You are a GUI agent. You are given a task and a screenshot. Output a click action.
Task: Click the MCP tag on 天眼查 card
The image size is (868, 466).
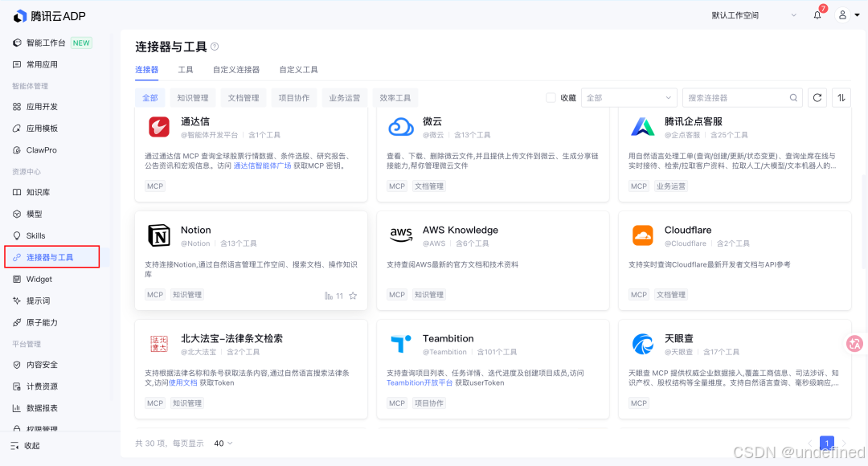639,403
